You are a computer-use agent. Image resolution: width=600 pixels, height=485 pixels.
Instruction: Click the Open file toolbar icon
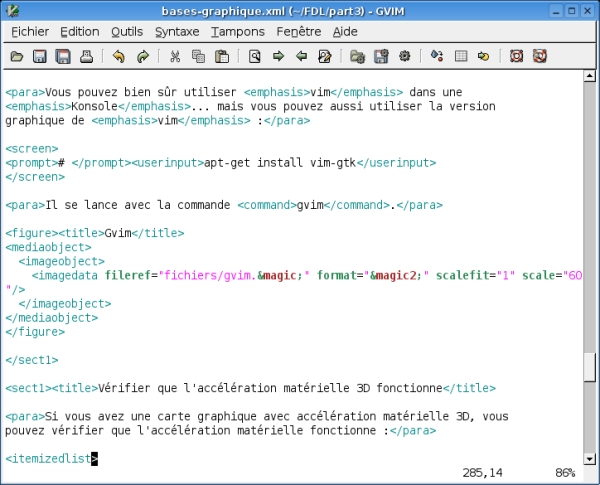click(x=17, y=56)
